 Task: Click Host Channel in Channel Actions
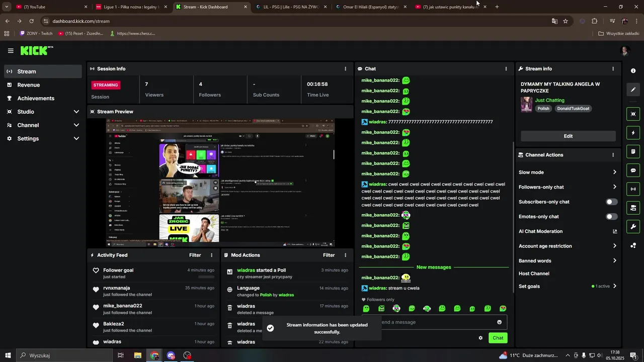tap(534, 274)
